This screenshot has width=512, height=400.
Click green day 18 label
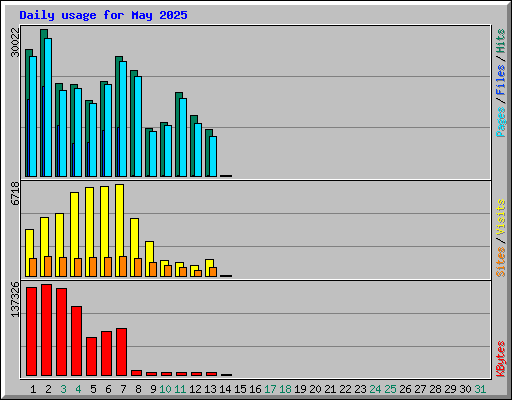285,389
